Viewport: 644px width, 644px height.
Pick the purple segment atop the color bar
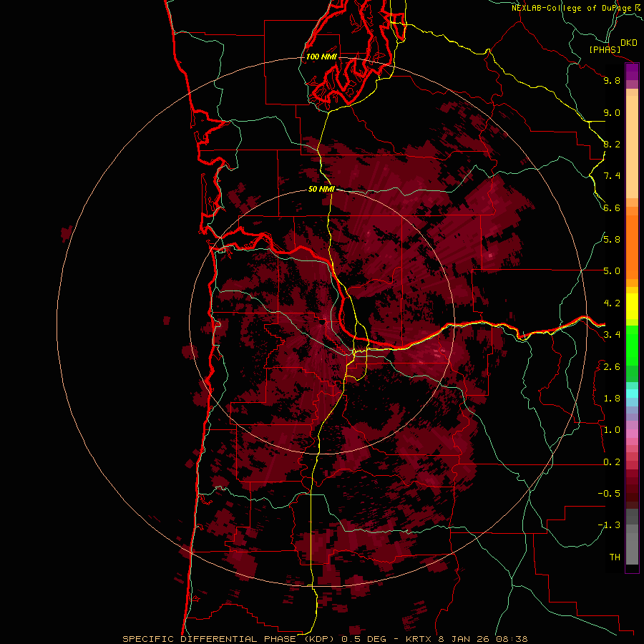[632, 72]
